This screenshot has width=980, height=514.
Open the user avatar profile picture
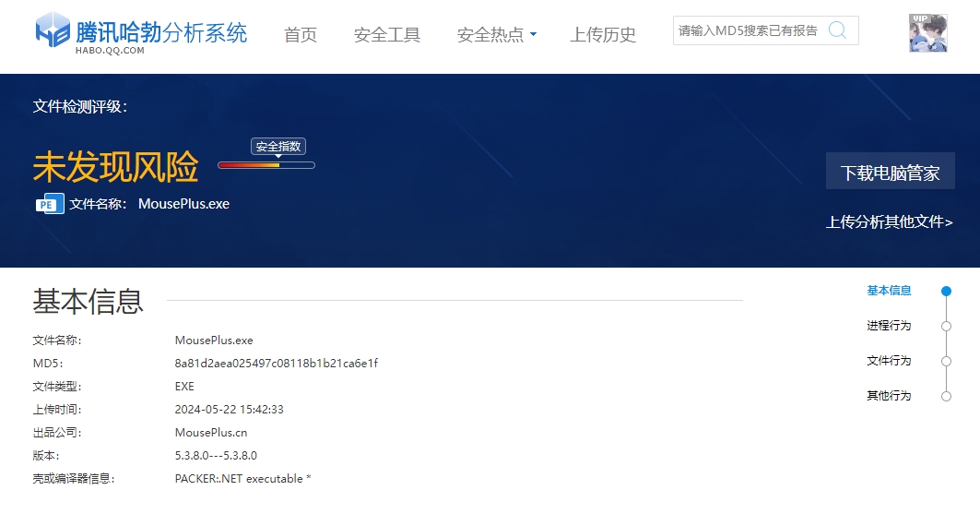(x=927, y=33)
